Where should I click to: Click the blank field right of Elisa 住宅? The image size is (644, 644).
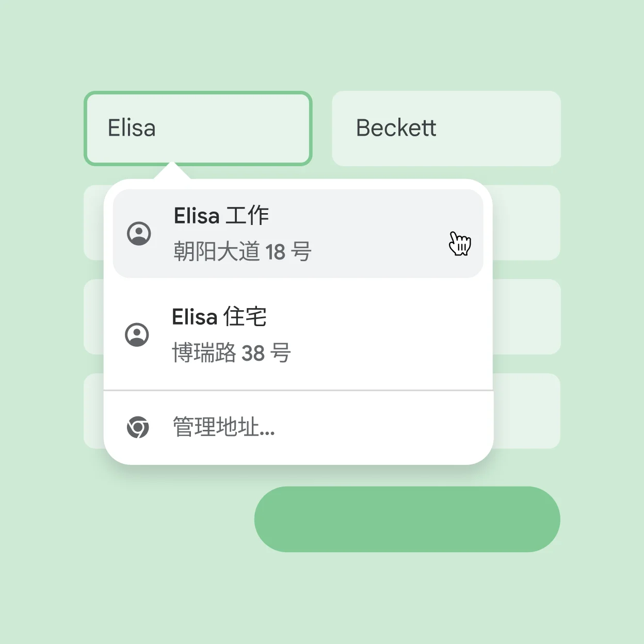coord(526,317)
